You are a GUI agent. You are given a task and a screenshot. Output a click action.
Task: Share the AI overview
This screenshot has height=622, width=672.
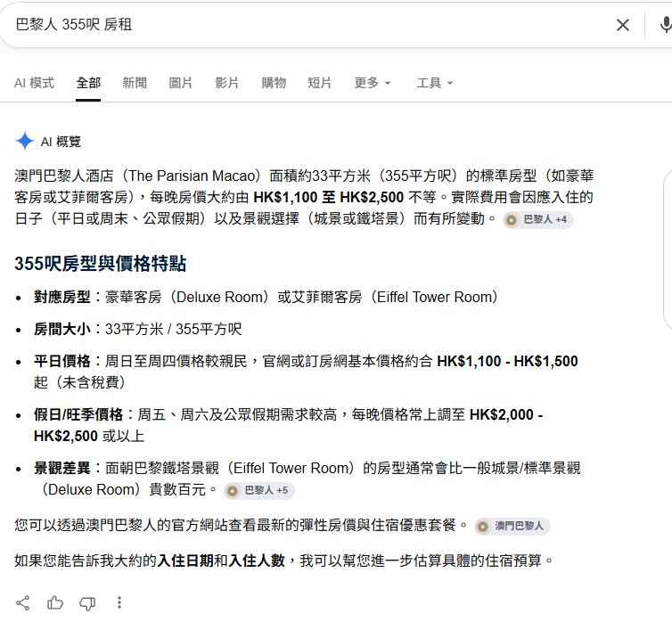pyautogui.click(x=22, y=602)
